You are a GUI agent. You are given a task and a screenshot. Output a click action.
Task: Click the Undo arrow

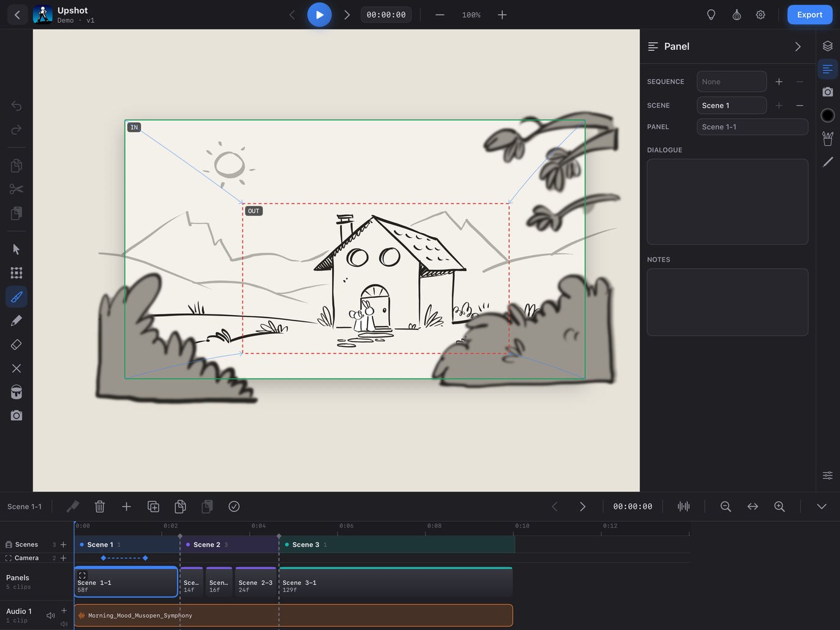(x=16, y=106)
